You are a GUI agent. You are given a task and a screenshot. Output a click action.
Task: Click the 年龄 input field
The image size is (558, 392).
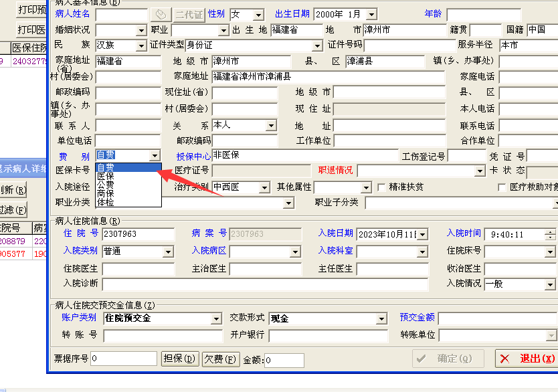(x=484, y=15)
